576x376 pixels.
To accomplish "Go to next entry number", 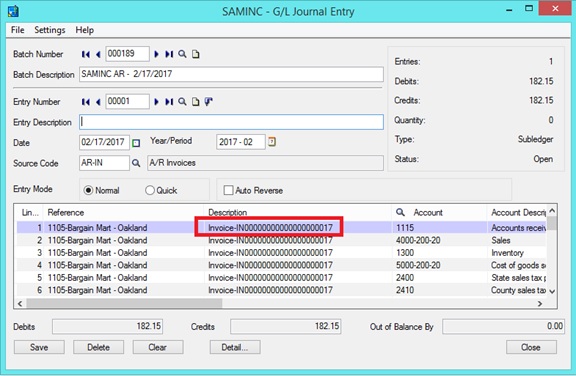I will (x=156, y=102).
